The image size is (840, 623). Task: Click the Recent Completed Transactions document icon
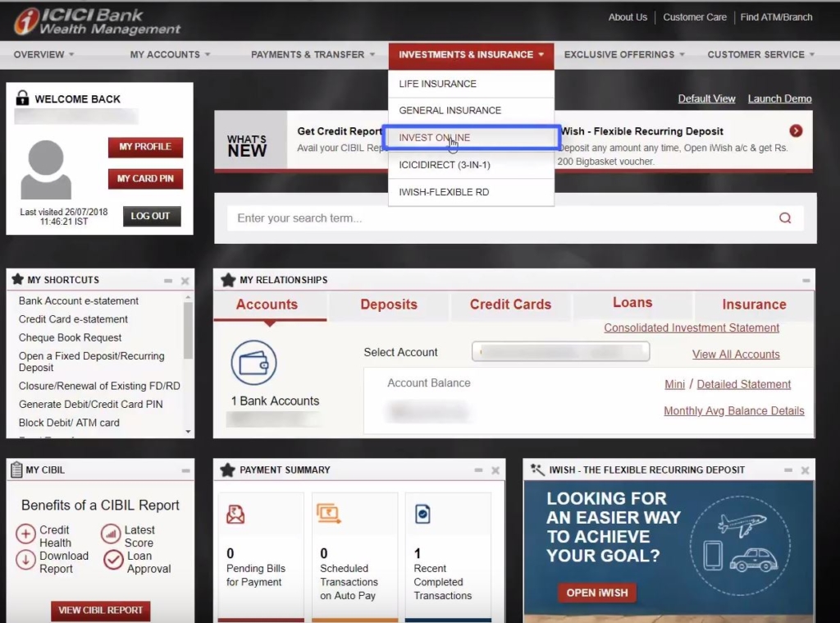click(x=422, y=514)
